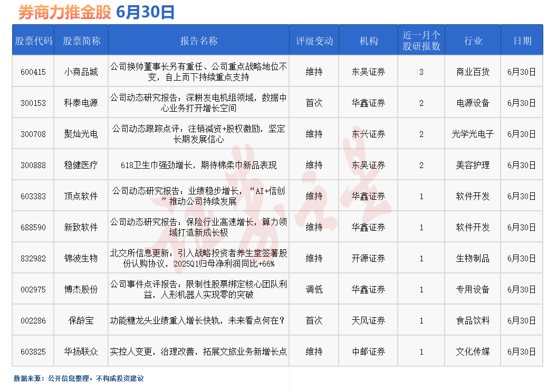Screen dimensions: 557x392
Task: Select stock code 300153
Action: pos(33,103)
